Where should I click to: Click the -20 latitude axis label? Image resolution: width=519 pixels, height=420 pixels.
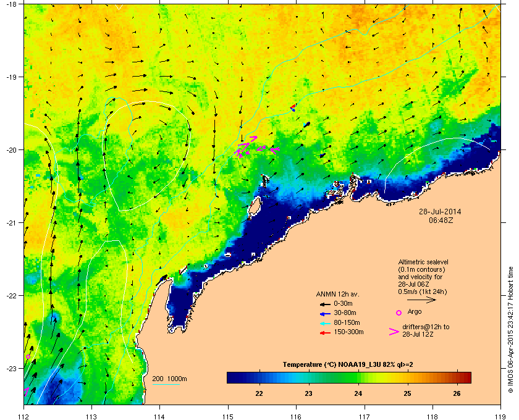tap(12, 149)
